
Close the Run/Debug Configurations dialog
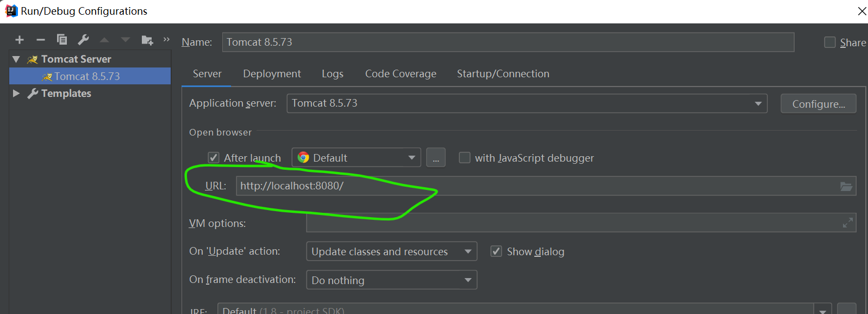tap(861, 11)
